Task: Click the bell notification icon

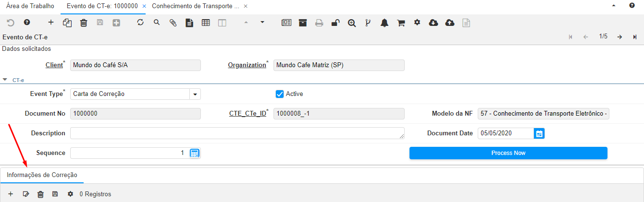Action: (x=384, y=23)
